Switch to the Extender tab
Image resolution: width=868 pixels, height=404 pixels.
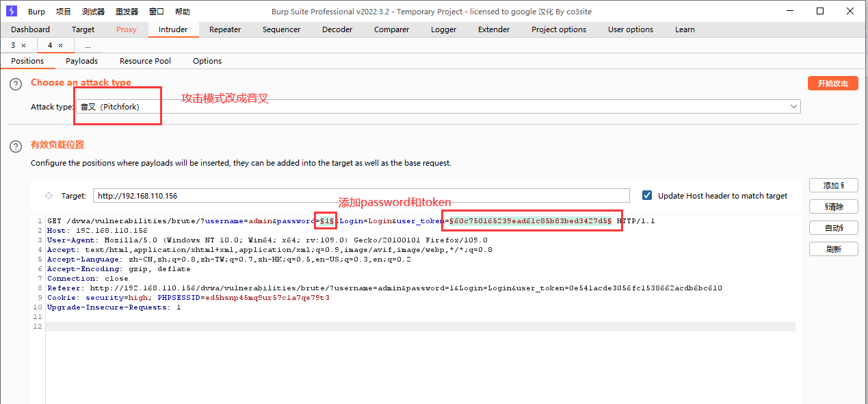tap(494, 29)
